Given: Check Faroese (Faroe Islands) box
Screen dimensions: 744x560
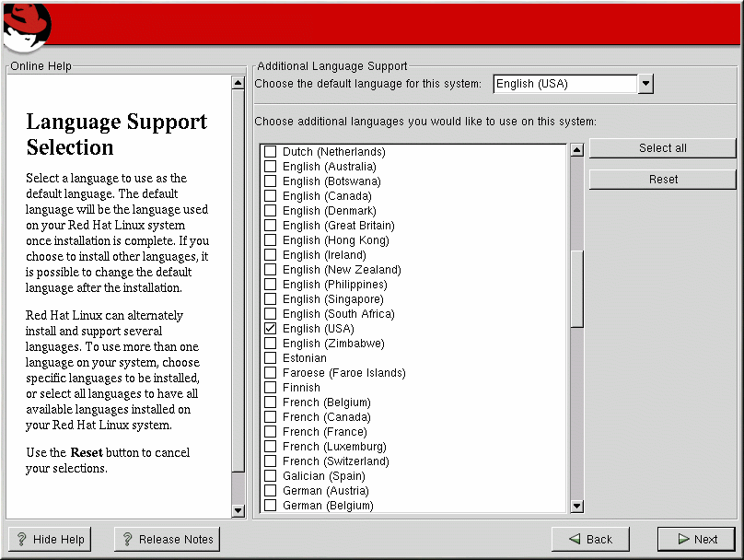Looking at the screenshot, I should pyautogui.click(x=270, y=372).
